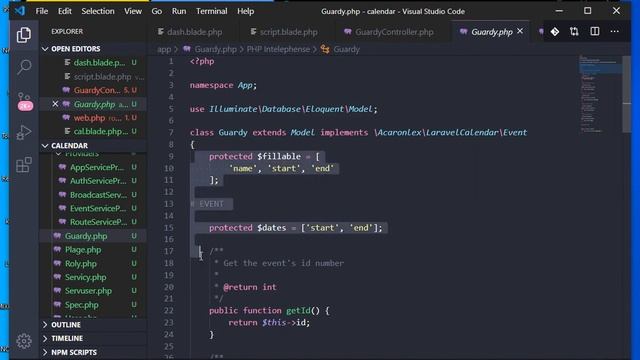Click 'namespace App;' on line 3
640x360 pixels.
(223, 85)
